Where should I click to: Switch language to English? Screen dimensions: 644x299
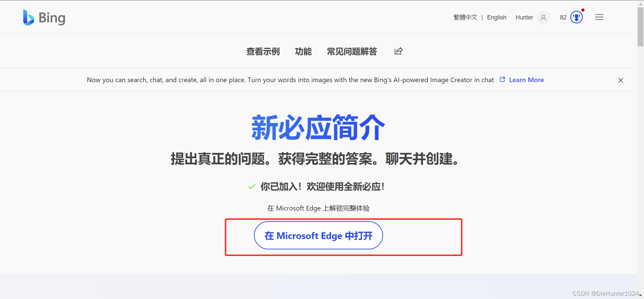(496, 17)
